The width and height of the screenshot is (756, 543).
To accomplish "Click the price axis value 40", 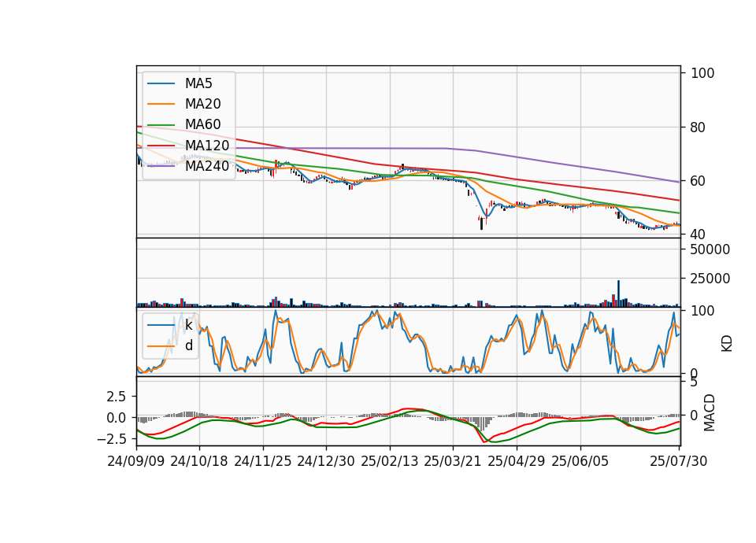I will (x=699, y=235).
